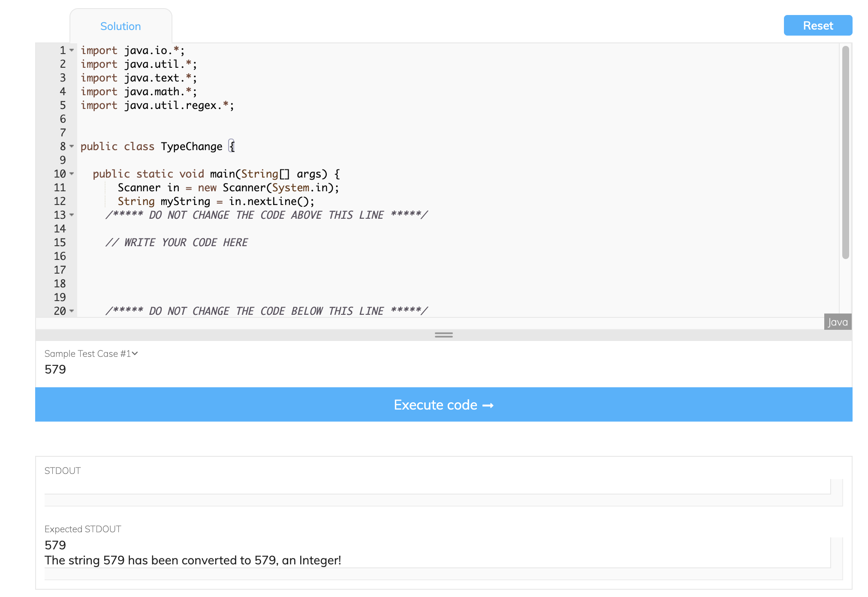Click the WRITE YOUR CODE HERE comment line

coord(177,243)
